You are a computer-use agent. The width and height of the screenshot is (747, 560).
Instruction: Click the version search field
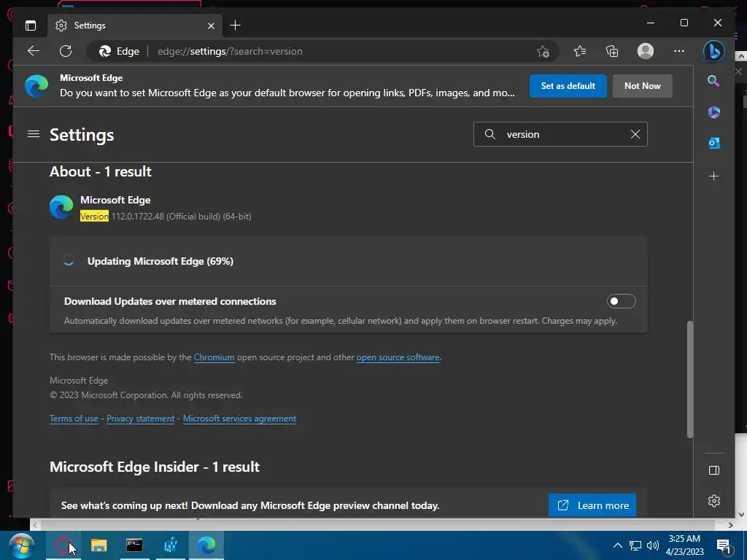point(560,134)
